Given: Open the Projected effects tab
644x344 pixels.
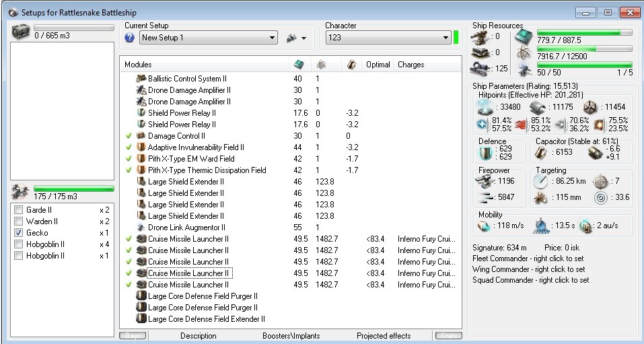Looking at the screenshot, I should [x=384, y=336].
